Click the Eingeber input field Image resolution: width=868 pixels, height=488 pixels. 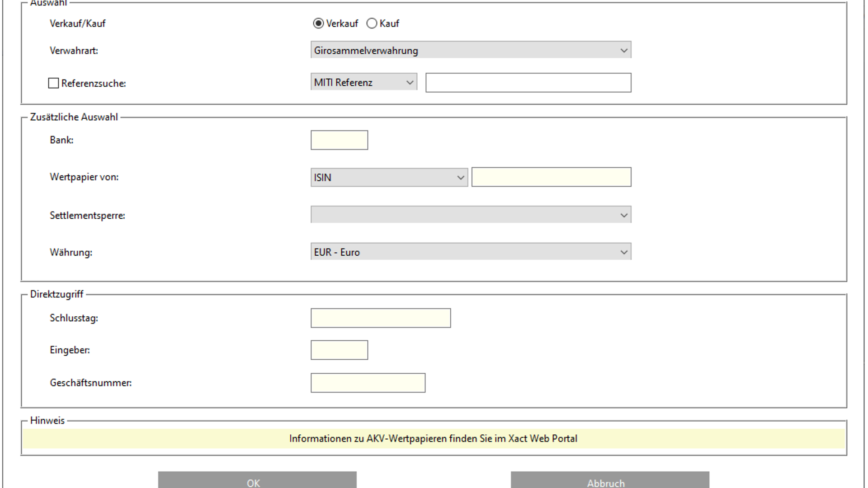coord(339,350)
